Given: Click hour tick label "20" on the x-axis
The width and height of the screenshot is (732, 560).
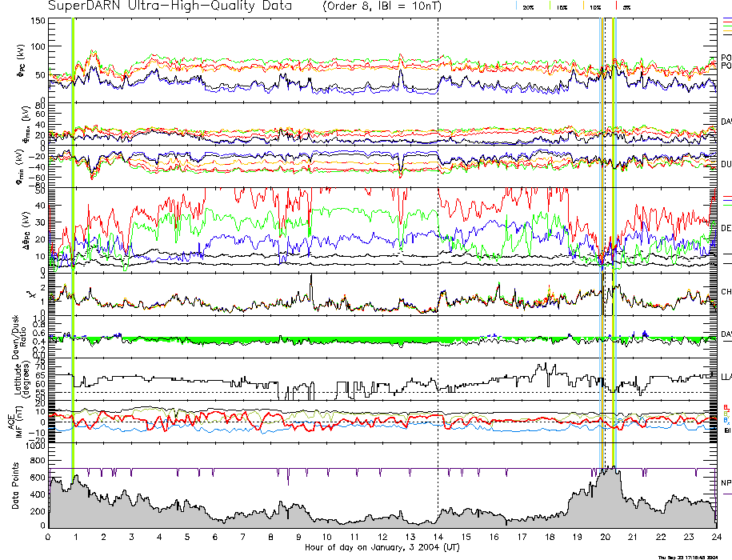Looking at the screenshot, I should click(605, 537).
